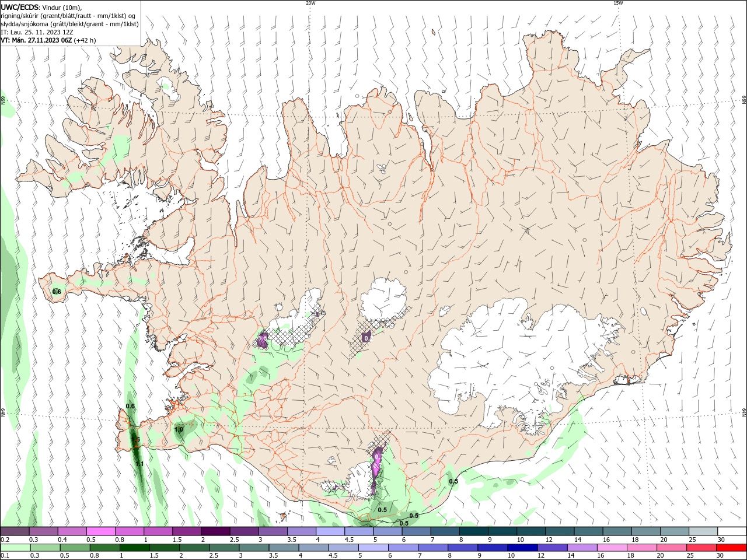Click the "1.1" precipitation value off the southwest coast
747x560 pixels.
pos(139,464)
